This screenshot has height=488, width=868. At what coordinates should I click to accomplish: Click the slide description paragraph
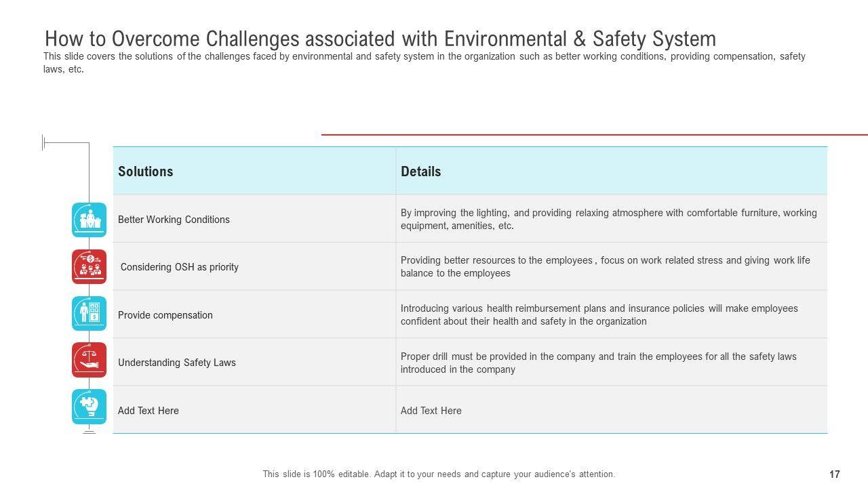click(424, 62)
